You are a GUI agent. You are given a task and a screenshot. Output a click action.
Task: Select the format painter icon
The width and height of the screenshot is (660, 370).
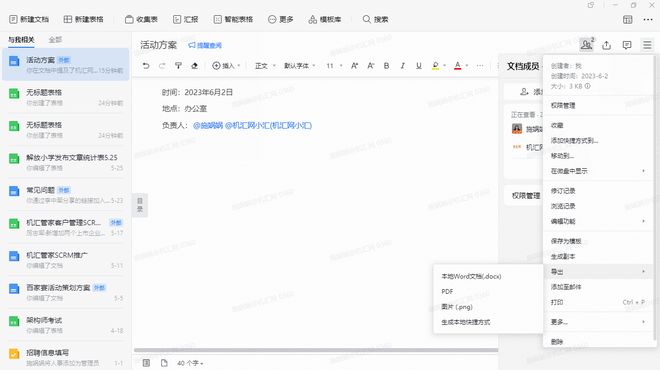[178, 66]
